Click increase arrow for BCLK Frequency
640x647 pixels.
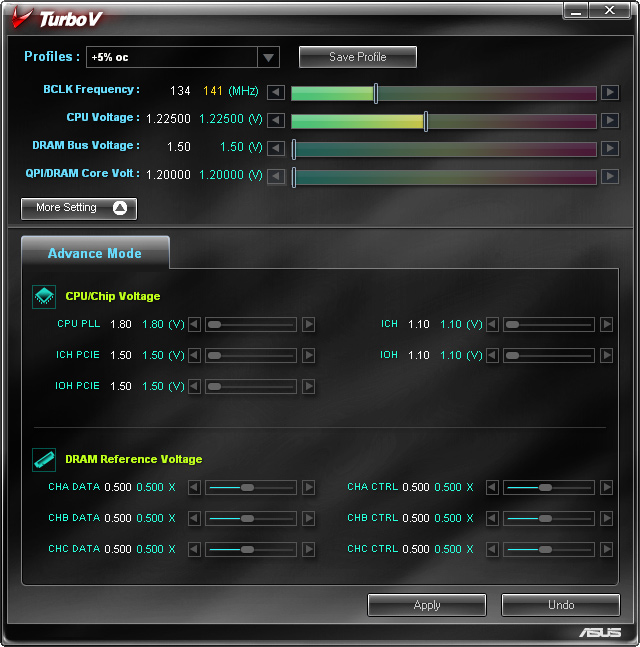coord(609,92)
